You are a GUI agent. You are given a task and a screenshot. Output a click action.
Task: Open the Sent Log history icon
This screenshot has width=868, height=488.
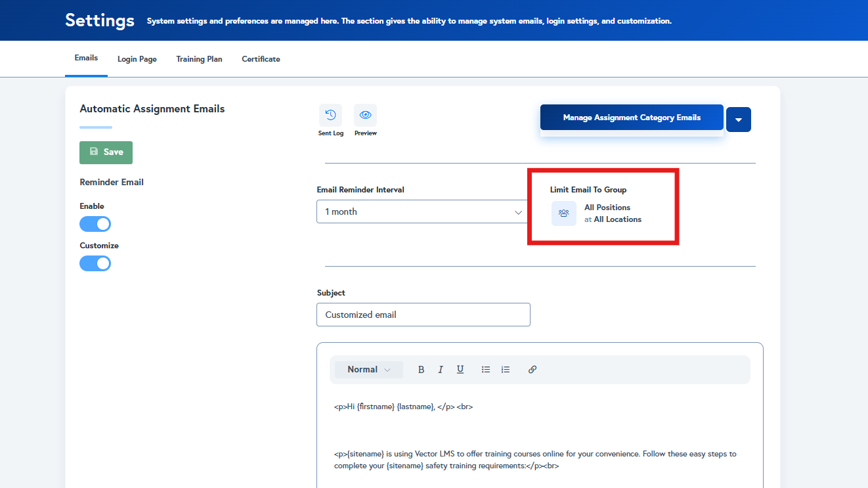(x=330, y=115)
